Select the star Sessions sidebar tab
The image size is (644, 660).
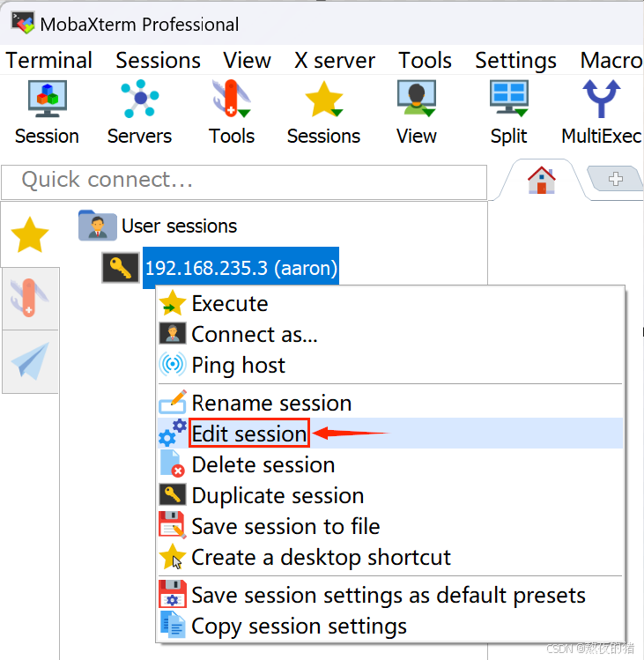coord(30,235)
